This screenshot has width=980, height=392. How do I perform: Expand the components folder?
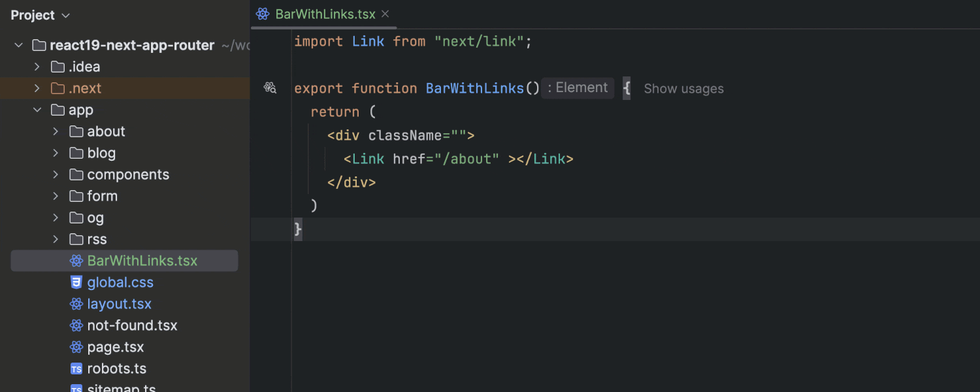click(56, 174)
